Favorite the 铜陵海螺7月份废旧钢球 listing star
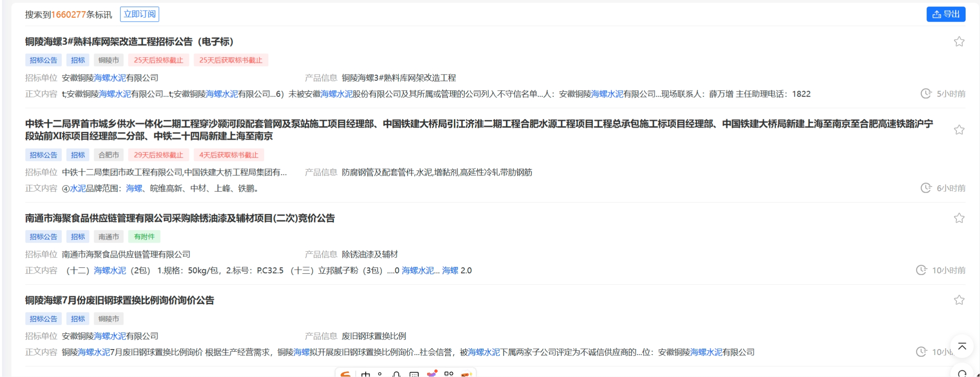Image resolution: width=980 pixels, height=377 pixels. 959,300
